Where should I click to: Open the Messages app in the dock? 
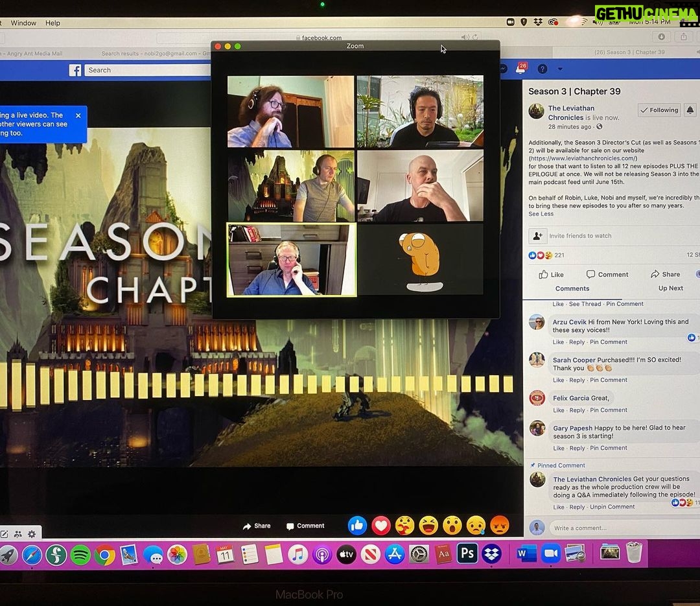(x=153, y=555)
